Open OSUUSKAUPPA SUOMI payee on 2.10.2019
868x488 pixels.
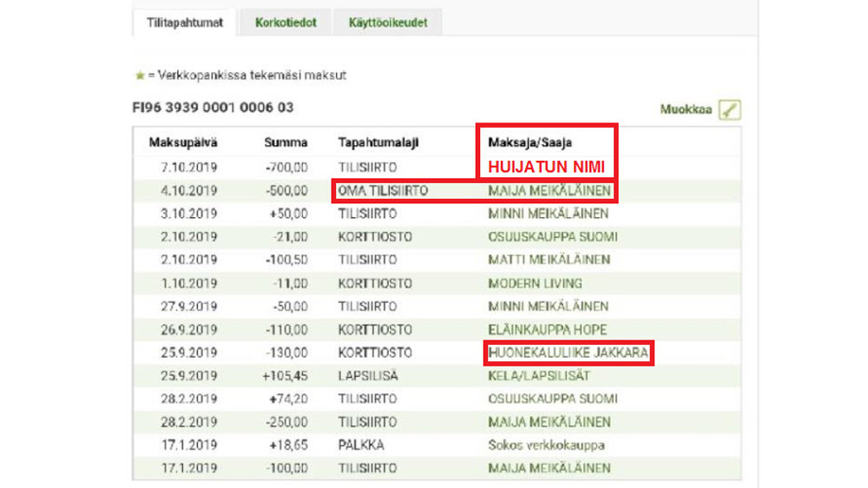pyautogui.click(x=552, y=237)
